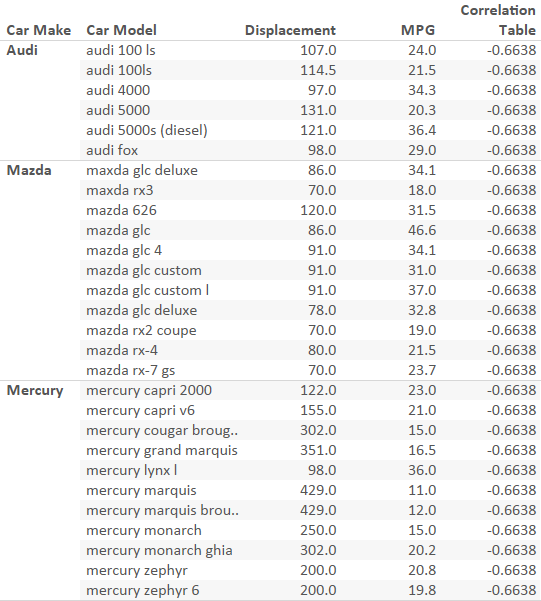
Task: Click the Car Make column header
Action: pyautogui.click(x=39, y=30)
